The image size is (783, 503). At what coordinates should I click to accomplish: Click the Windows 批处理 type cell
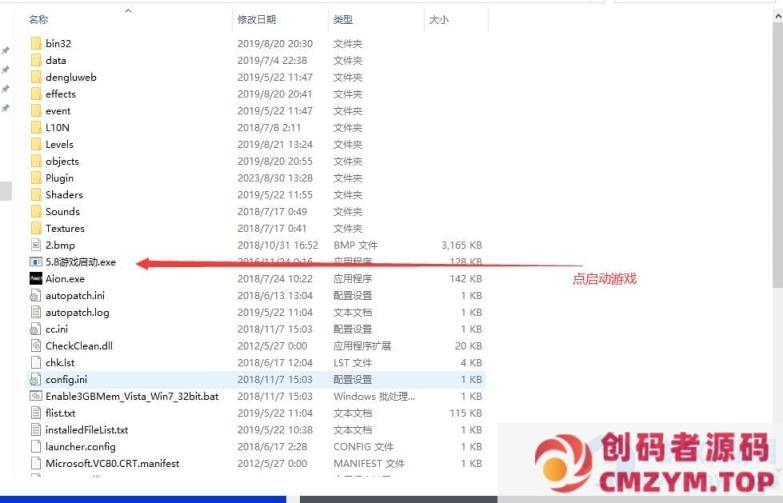[374, 396]
